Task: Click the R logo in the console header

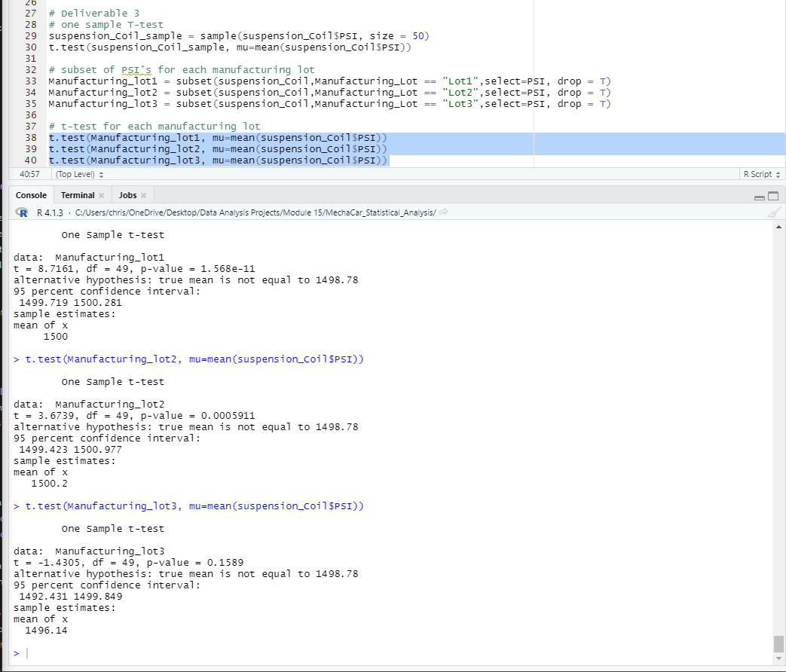Action: coord(22,212)
